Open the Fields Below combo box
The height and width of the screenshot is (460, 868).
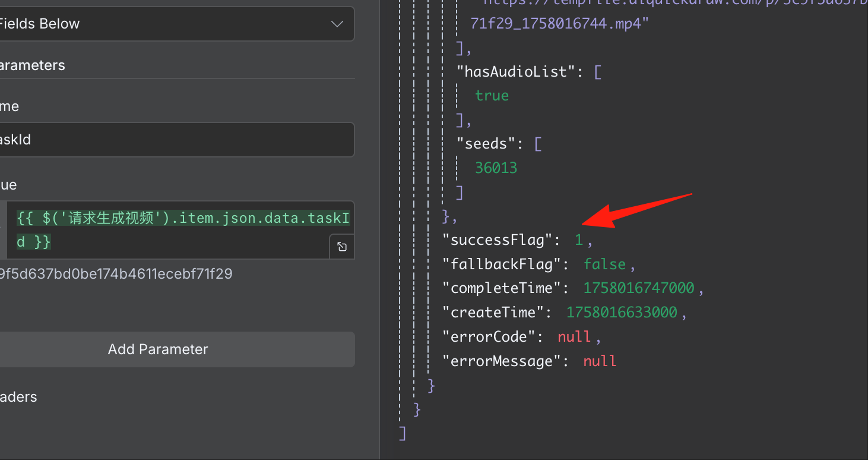pyautogui.click(x=177, y=24)
